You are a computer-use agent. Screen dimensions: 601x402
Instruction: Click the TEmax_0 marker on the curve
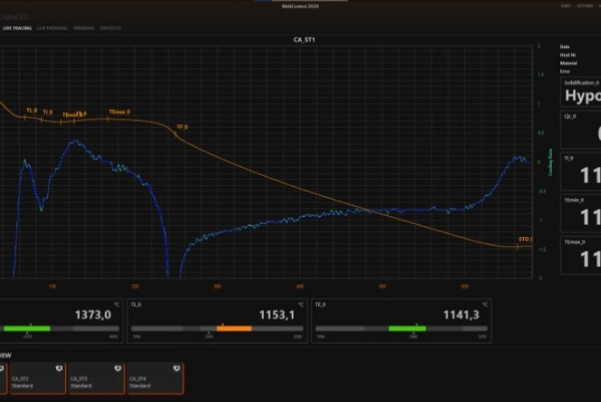[120, 112]
